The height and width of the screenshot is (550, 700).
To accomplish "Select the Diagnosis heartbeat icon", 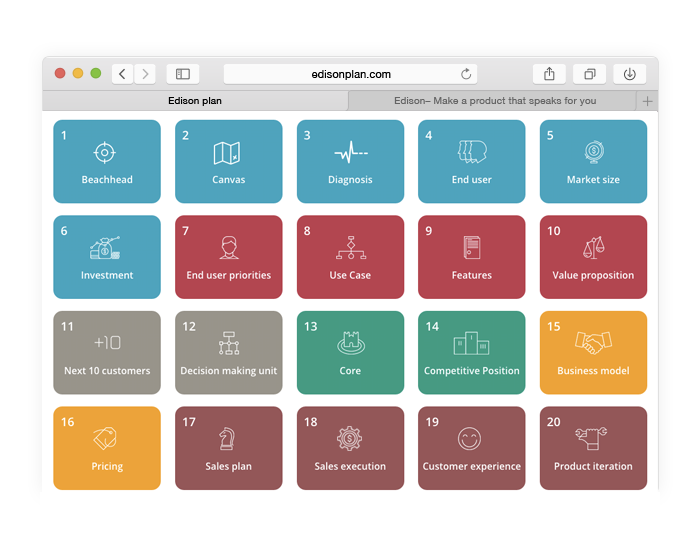I will tap(351, 152).
